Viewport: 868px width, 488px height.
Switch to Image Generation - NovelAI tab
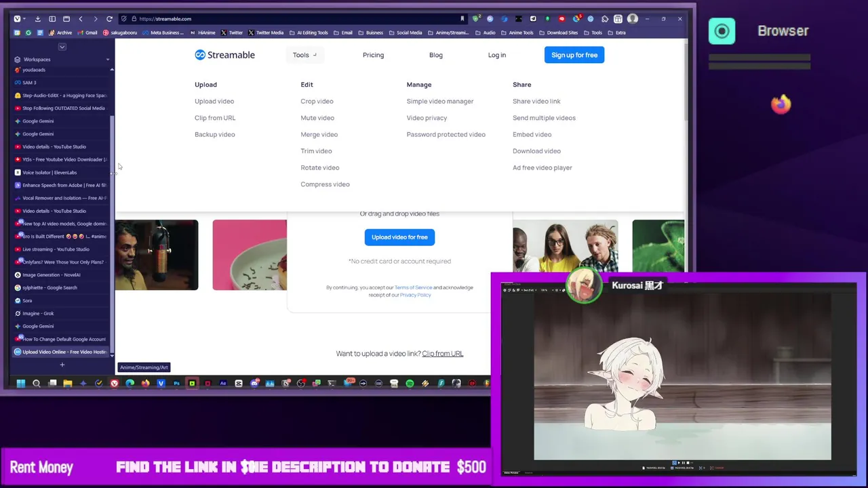tap(61, 274)
